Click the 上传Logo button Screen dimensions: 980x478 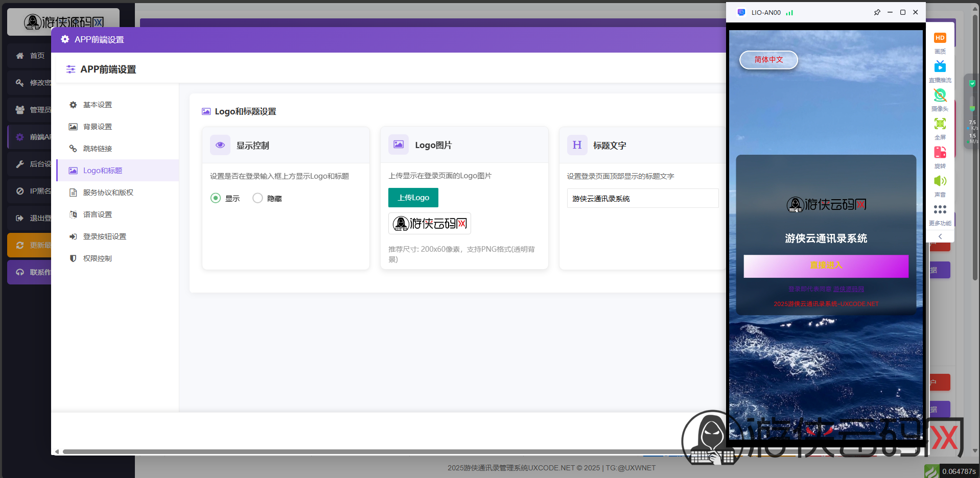(413, 198)
